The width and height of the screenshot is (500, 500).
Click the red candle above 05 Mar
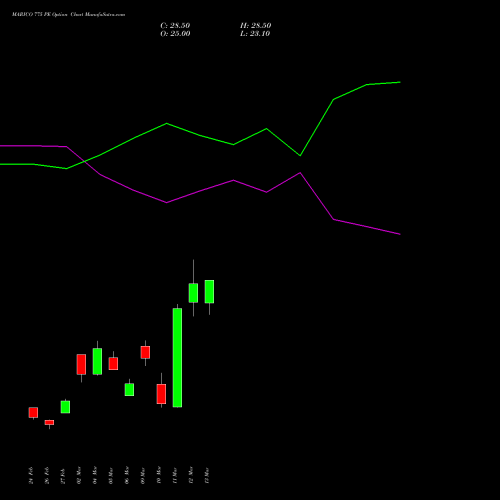(113, 364)
